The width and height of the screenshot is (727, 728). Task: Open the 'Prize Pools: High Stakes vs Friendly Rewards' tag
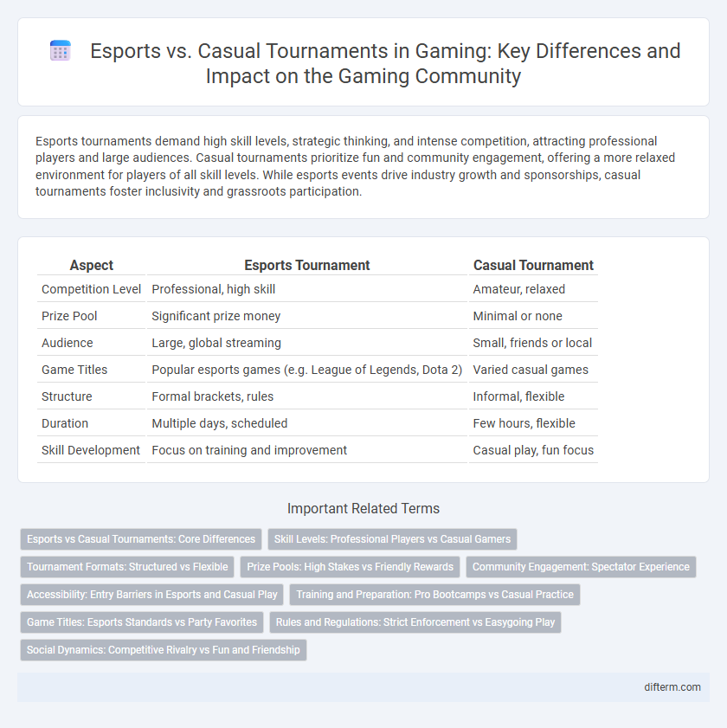(x=350, y=567)
